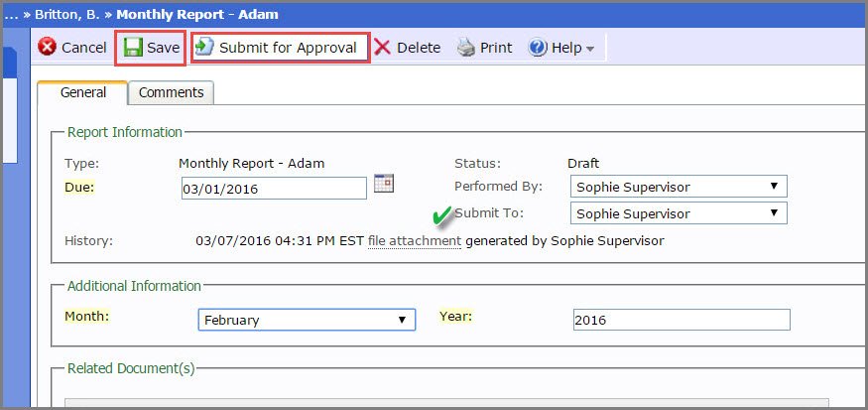Click the Submit for Approval document icon

click(x=204, y=47)
